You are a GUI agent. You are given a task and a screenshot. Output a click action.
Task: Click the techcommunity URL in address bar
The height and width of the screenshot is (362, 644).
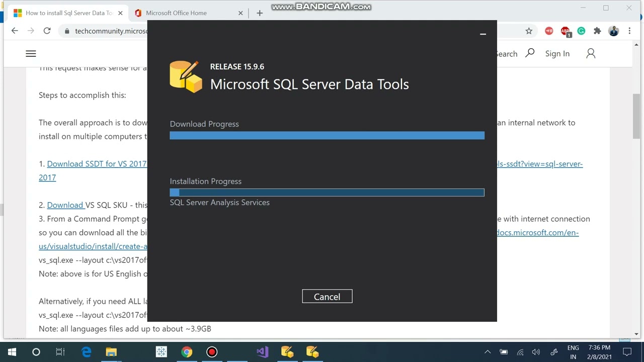click(111, 31)
